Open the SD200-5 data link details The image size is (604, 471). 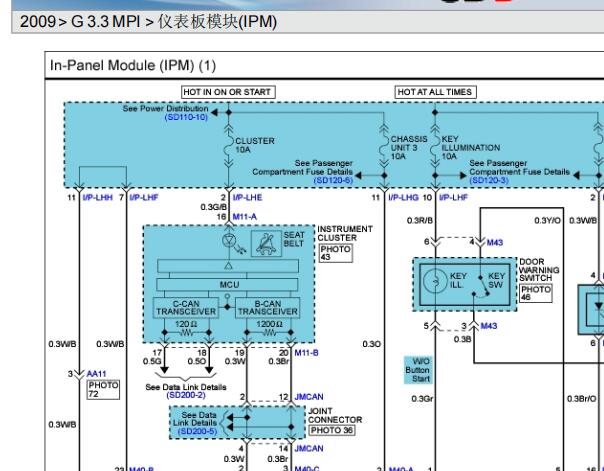point(197,431)
